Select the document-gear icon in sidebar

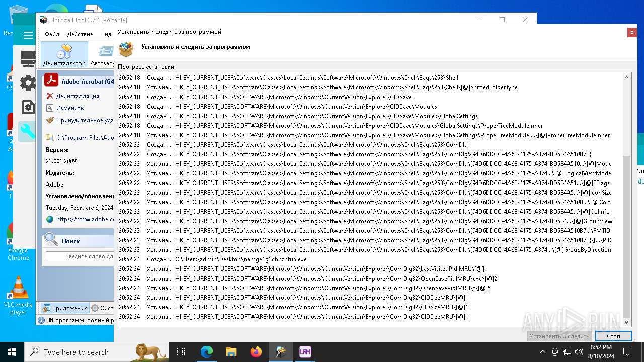point(28,107)
